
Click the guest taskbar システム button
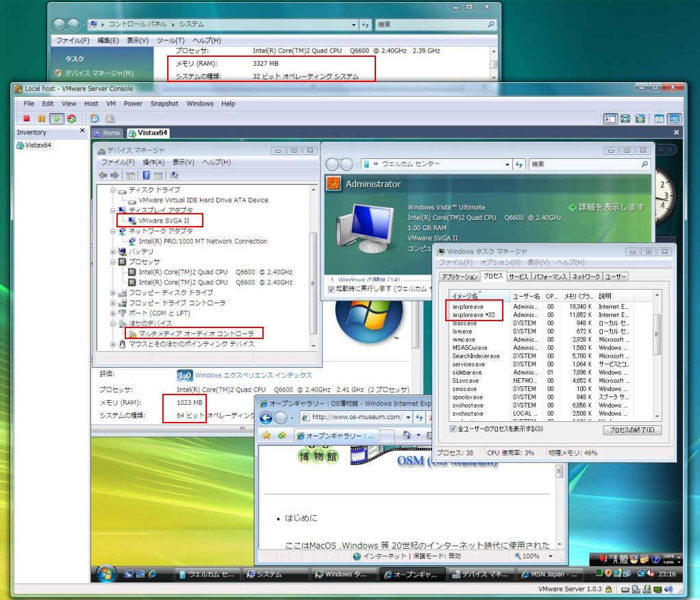coord(275,575)
